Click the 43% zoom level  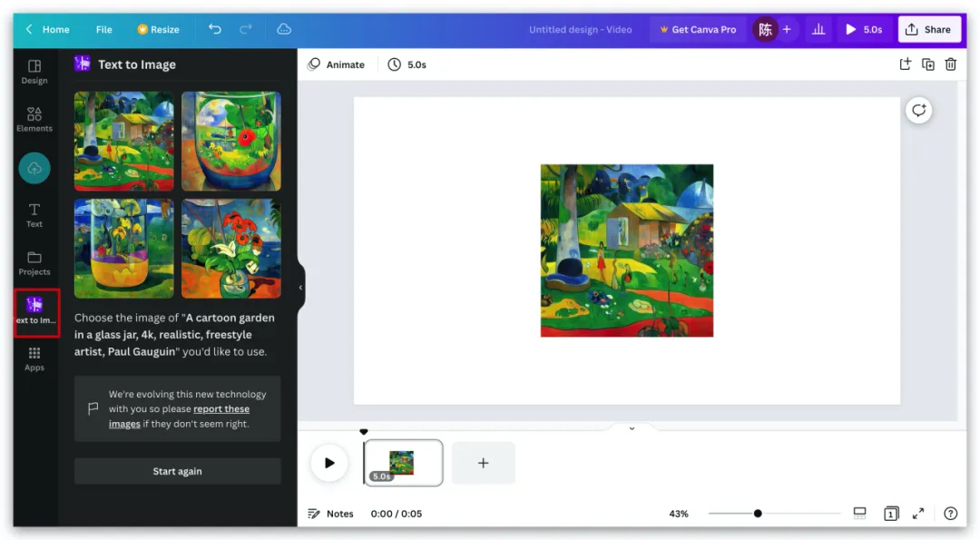pyautogui.click(x=679, y=514)
